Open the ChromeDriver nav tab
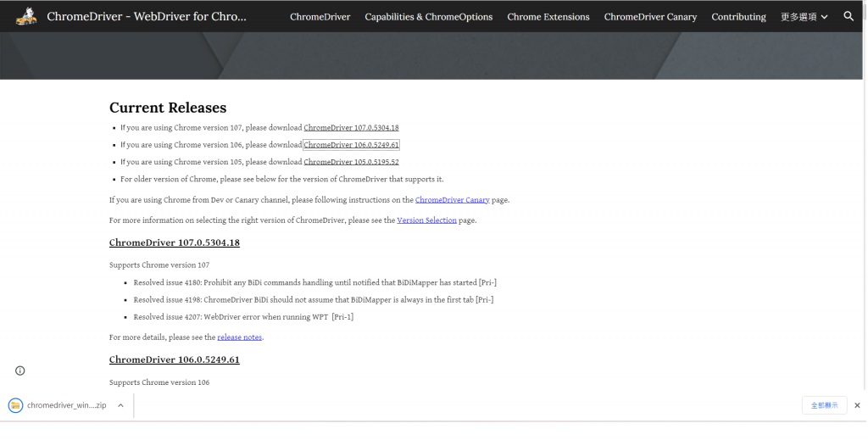The height and width of the screenshot is (440, 868). 320,17
